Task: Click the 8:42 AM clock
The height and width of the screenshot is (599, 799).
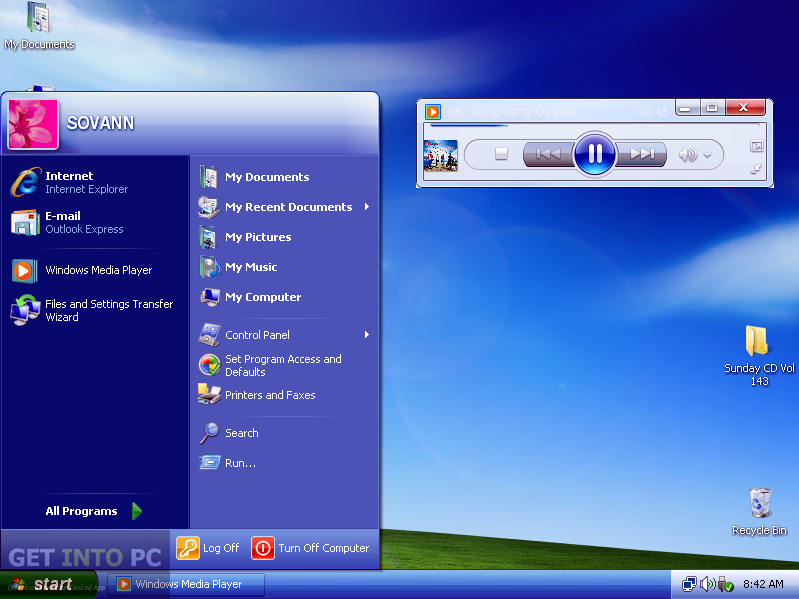Action: (763, 584)
